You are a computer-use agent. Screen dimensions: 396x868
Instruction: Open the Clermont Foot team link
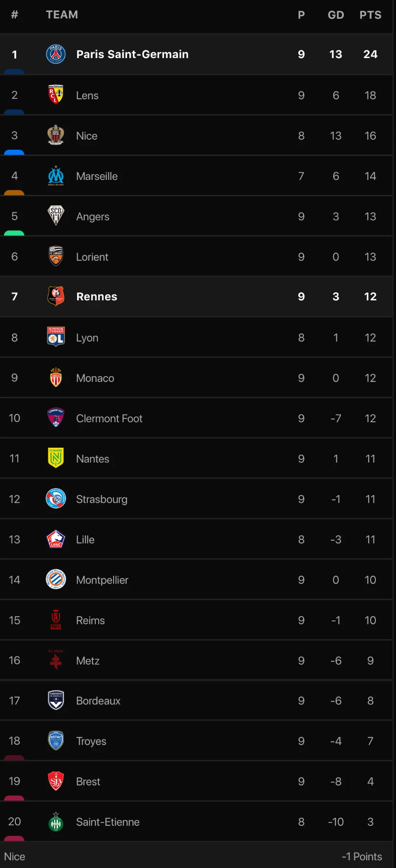pyautogui.click(x=109, y=418)
